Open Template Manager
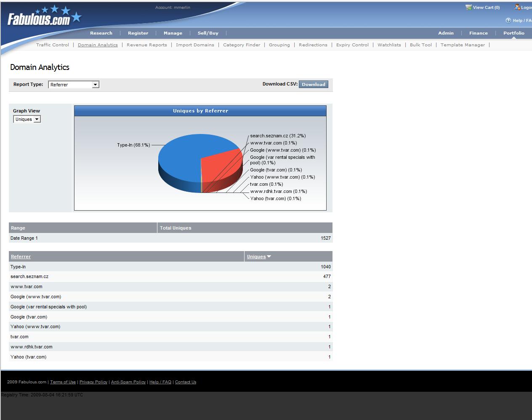 pos(463,45)
